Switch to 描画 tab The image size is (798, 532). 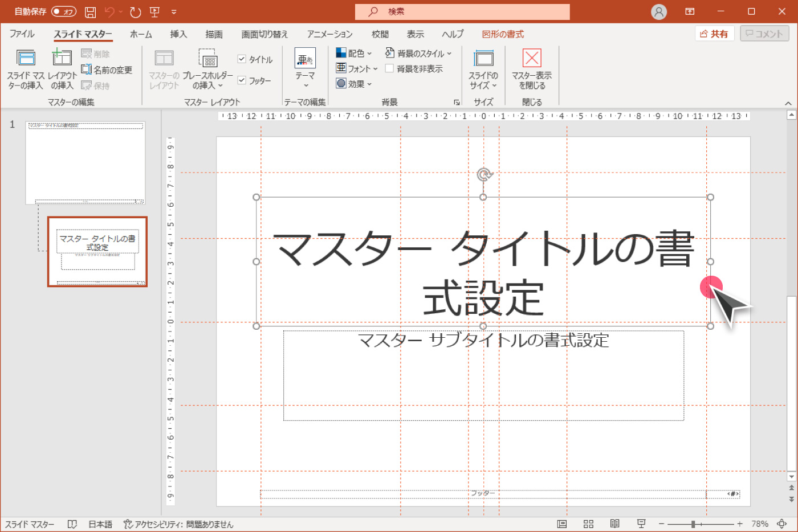[214, 34]
